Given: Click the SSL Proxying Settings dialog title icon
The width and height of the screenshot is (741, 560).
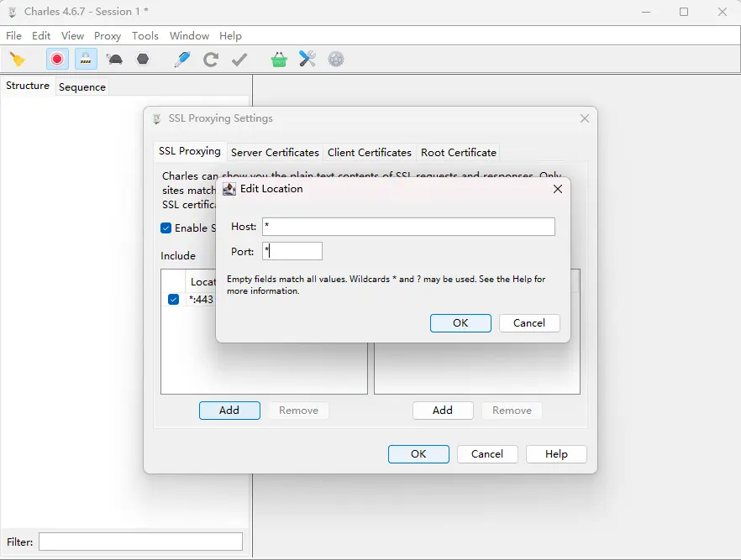Looking at the screenshot, I should pyautogui.click(x=157, y=119).
